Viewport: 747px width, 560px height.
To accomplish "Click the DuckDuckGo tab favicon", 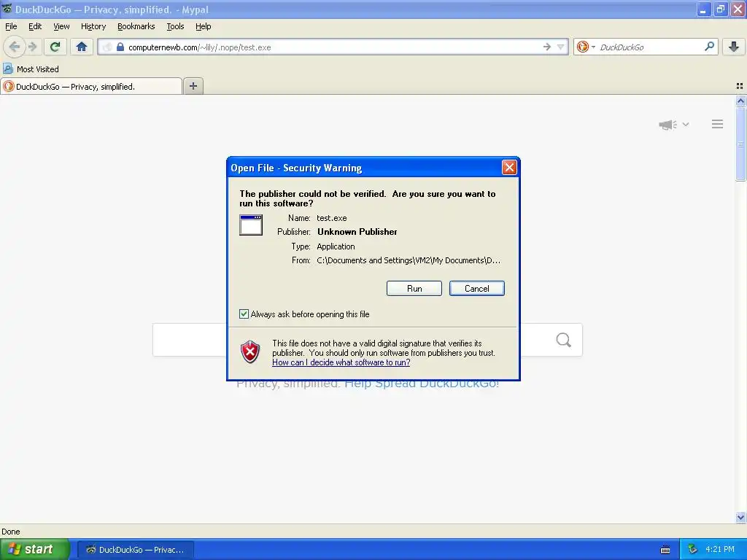I will click(9, 86).
